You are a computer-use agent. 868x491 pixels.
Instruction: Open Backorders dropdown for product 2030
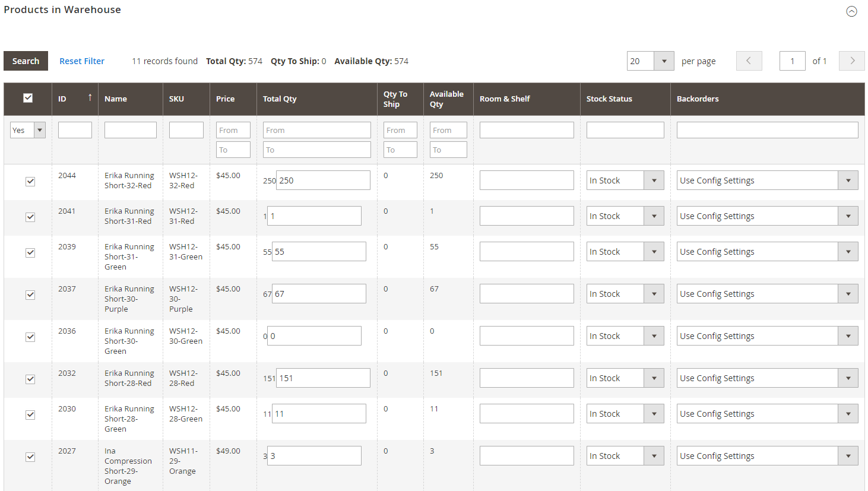coord(767,414)
